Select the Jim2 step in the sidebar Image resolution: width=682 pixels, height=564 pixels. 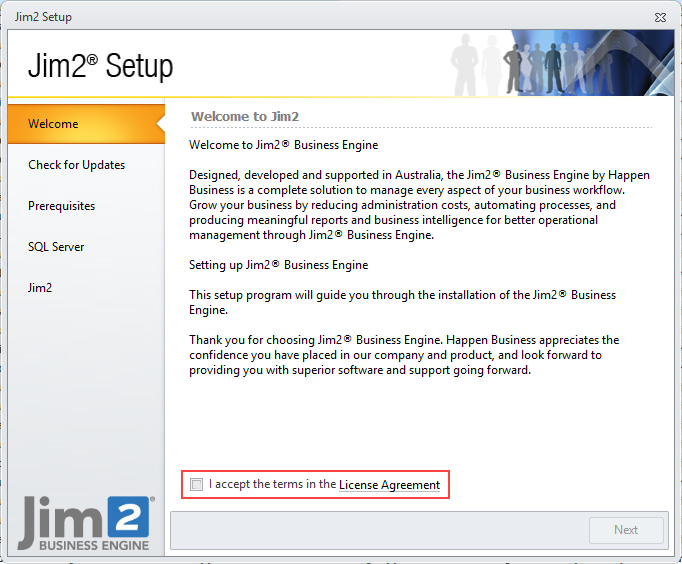(x=40, y=288)
